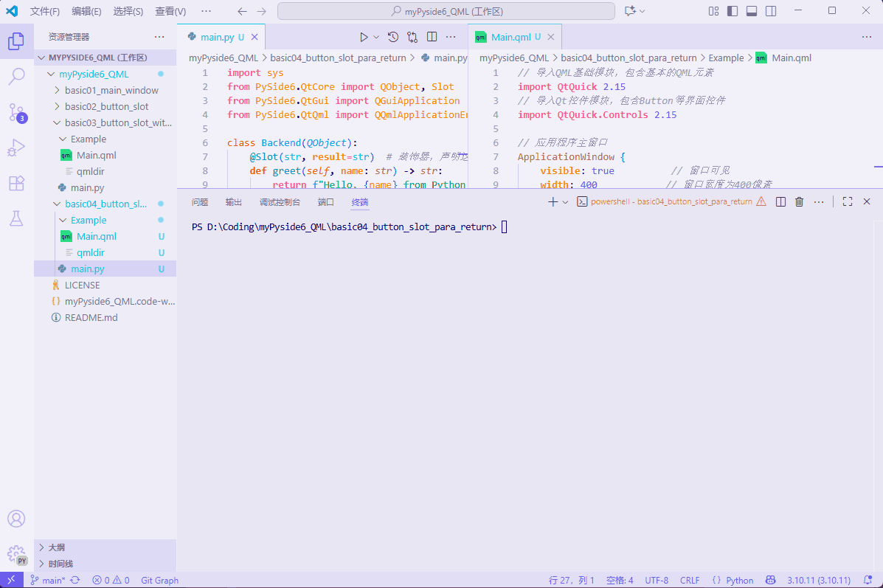Open Source Control view with badge 3
883x588 pixels.
pos(16,112)
